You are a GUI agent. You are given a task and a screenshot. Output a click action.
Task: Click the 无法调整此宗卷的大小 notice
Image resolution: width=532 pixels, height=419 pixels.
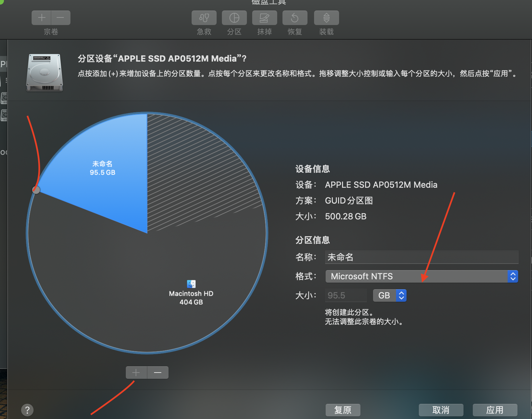[364, 321]
